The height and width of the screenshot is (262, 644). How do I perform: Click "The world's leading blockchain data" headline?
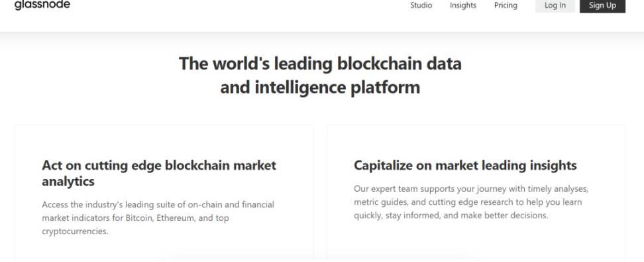(320, 64)
